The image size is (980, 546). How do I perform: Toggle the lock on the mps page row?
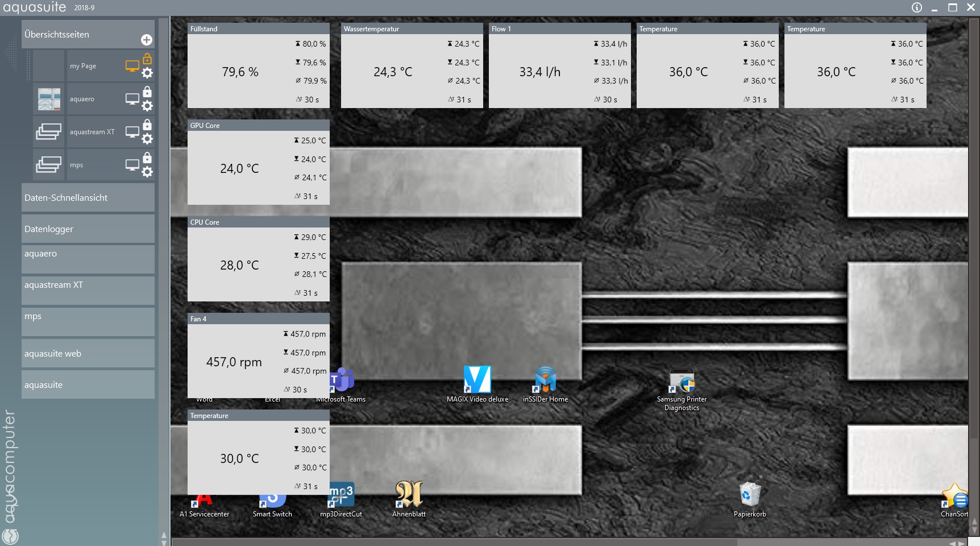point(147,158)
